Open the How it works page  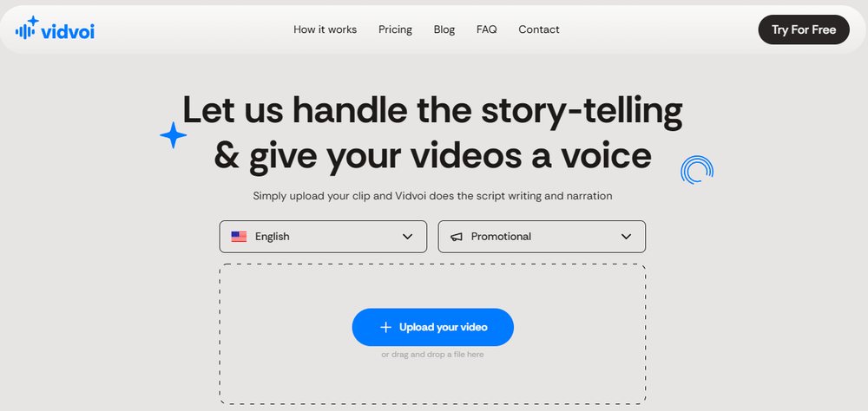coord(325,29)
